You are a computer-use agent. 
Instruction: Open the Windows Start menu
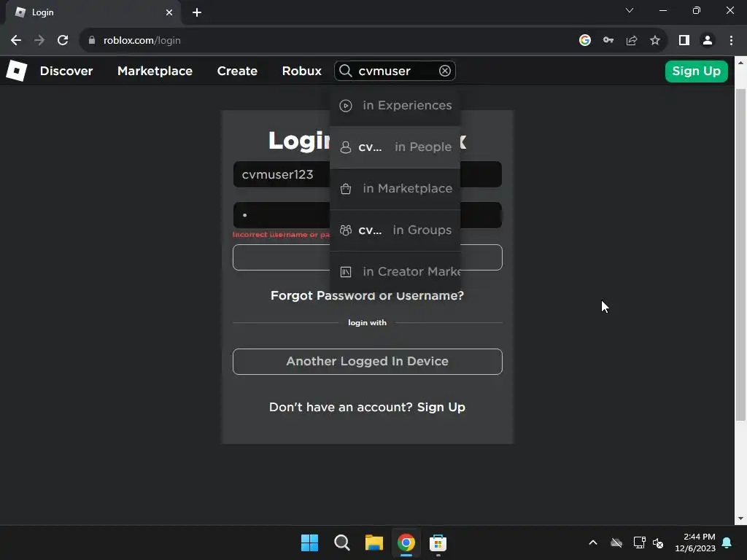coord(309,542)
